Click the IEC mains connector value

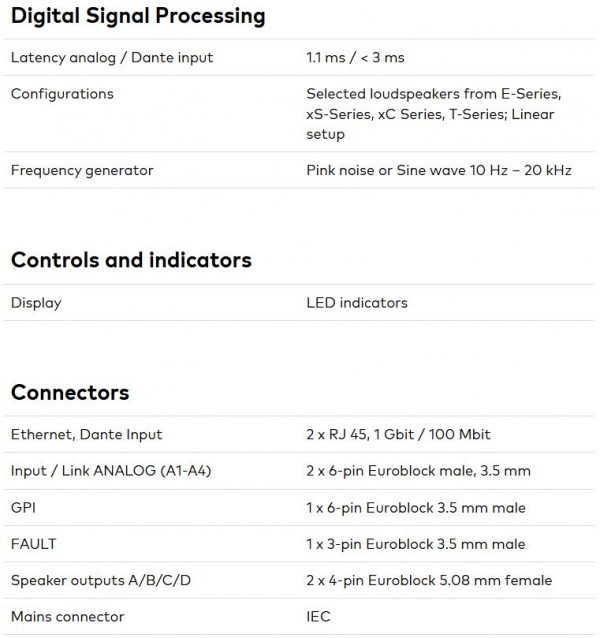(319, 617)
